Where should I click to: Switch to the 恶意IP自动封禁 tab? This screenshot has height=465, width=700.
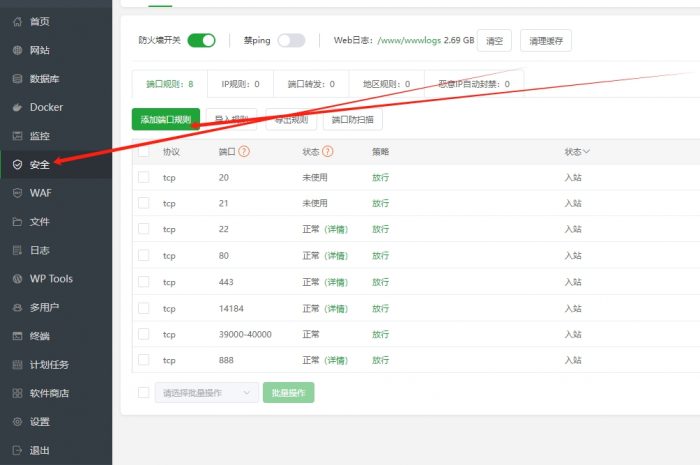tap(474, 84)
